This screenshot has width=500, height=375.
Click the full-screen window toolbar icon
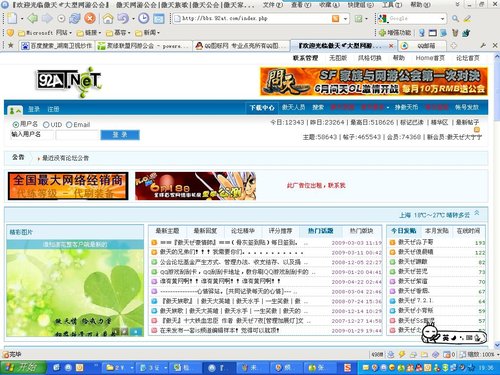click(159, 19)
